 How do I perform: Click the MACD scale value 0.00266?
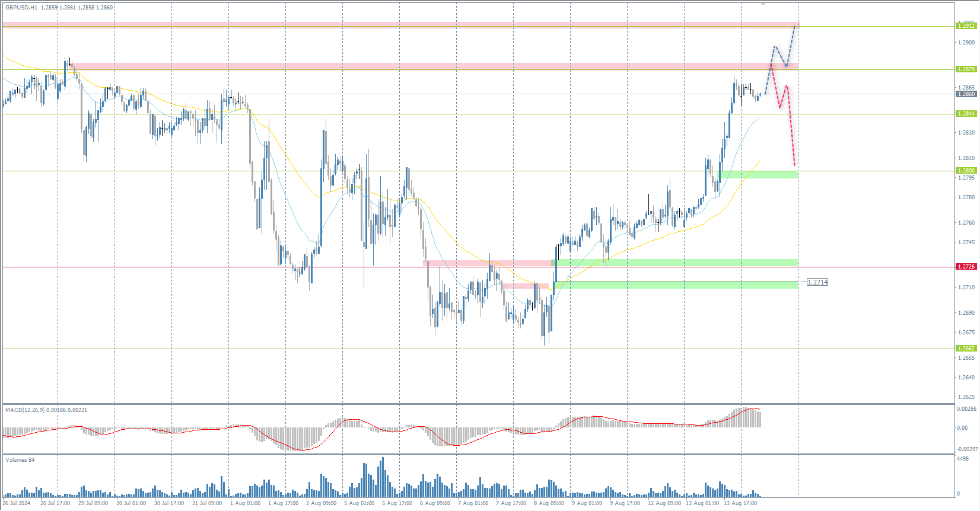(x=966, y=409)
